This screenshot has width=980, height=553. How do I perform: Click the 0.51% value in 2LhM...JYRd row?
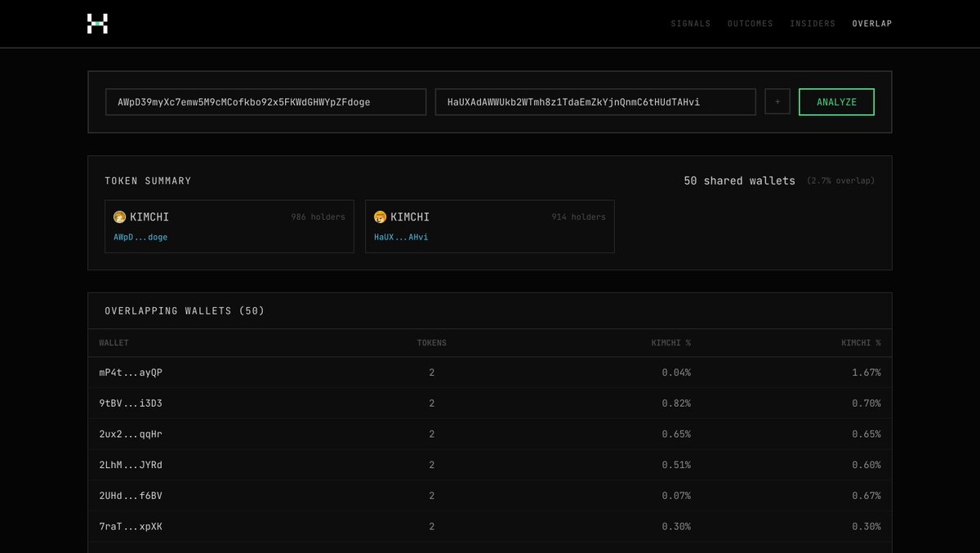coord(676,465)
